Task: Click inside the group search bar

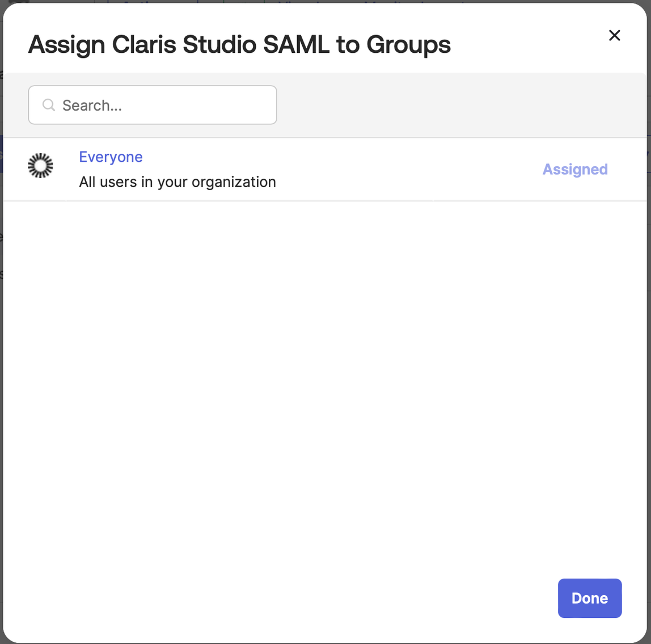Action: (x=152, y=105)
